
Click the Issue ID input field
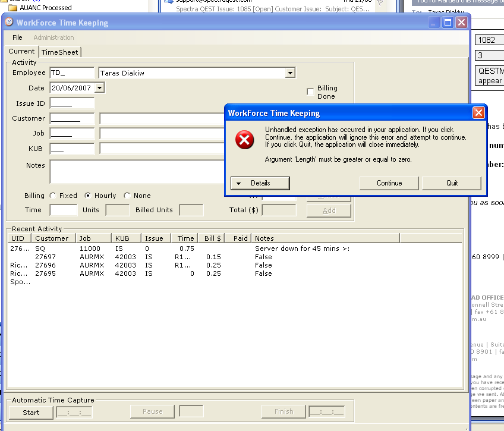point(72,103)
